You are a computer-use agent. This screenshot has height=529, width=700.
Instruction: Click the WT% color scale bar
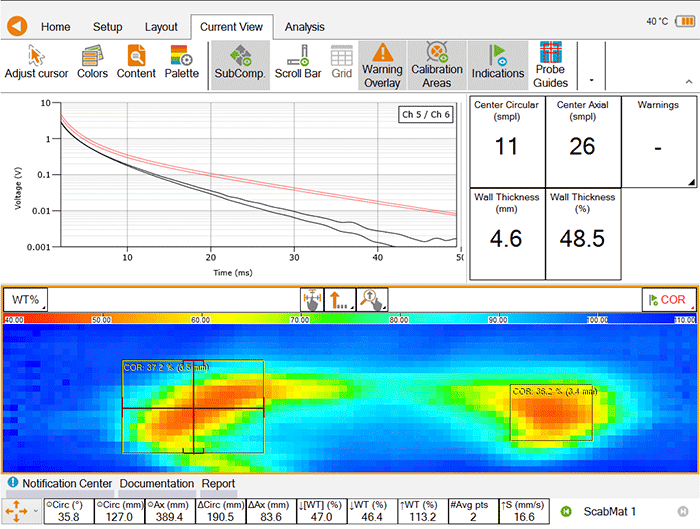pos(350,319)
